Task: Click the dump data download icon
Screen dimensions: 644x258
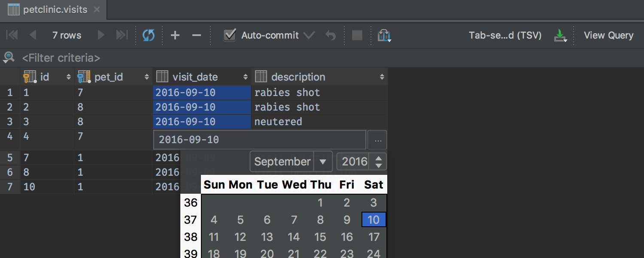Action: point(560,35)
